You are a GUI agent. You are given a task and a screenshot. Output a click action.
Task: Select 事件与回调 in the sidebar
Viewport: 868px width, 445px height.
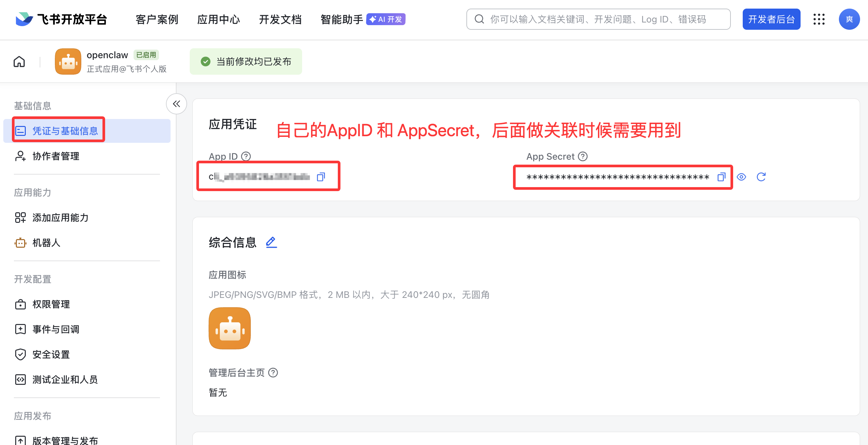[x=56, y=329]
